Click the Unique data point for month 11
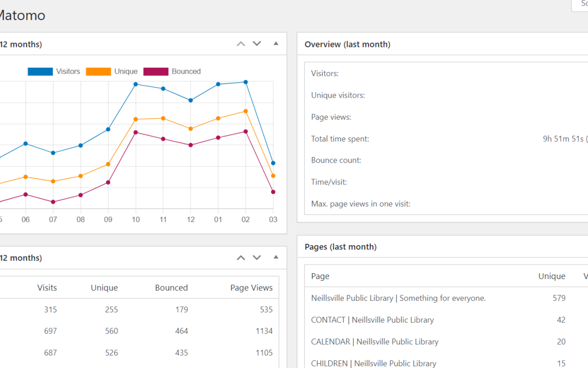Viewport: 588px width, 368px height. tap(163, 118)
